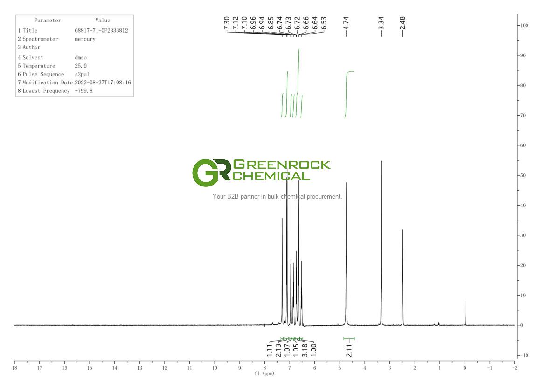
Task: Click the y-axis tick label "100"
Action: [x=524, y=26]
